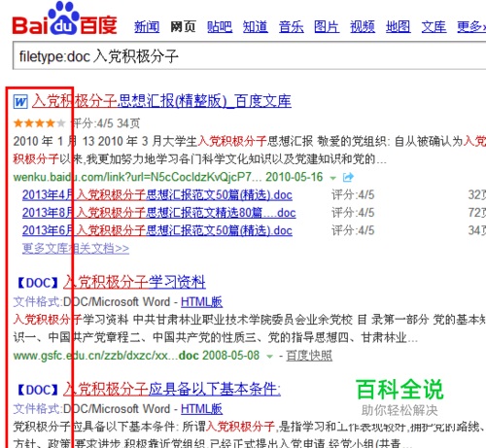Click 评分:4/5 beside the 2013年4月 document

coord(353,195)
